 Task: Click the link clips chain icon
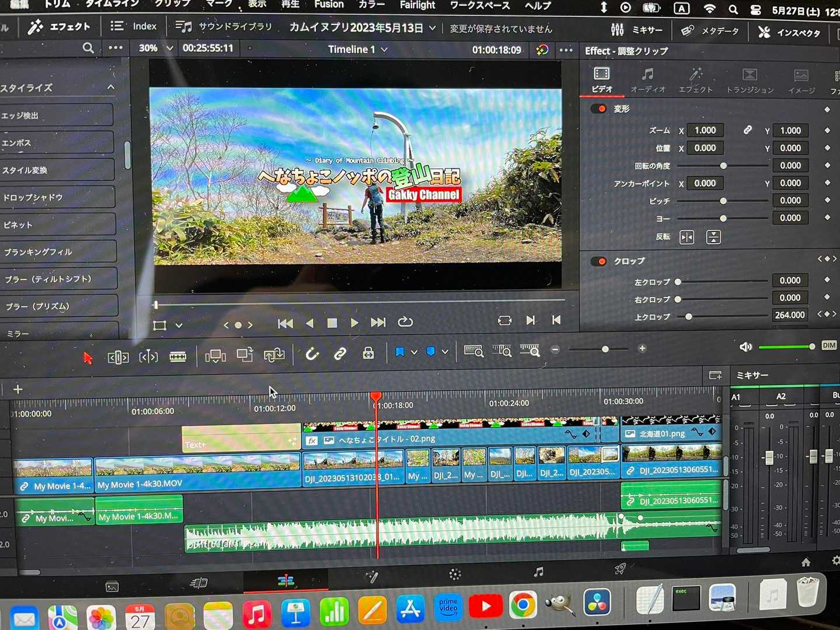click(x=340, y=353)
